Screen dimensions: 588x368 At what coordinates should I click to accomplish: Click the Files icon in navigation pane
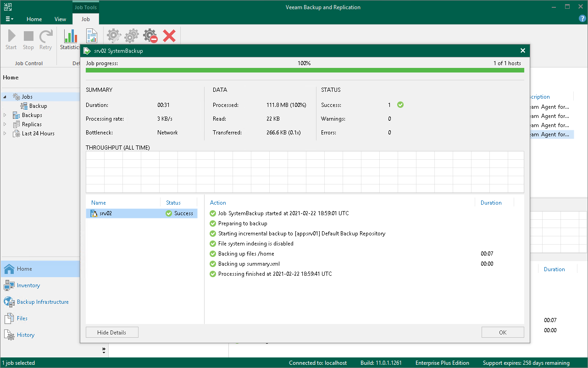9,318
